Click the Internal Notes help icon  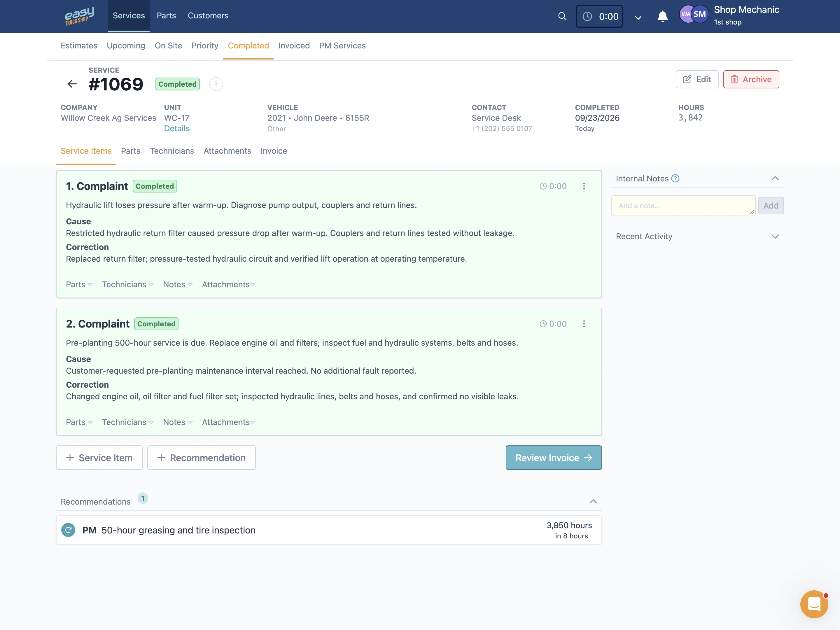tap(675, 178)
